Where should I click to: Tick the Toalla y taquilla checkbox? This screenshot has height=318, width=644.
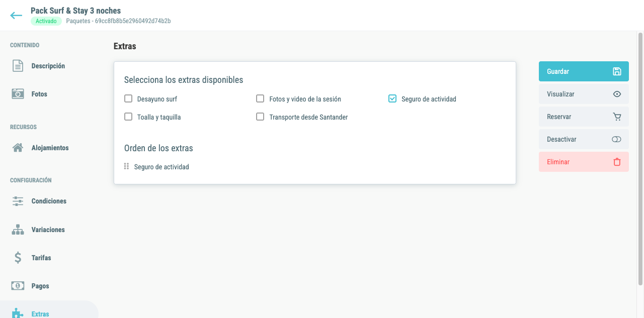pyautogui.click(x=128, y=117)
